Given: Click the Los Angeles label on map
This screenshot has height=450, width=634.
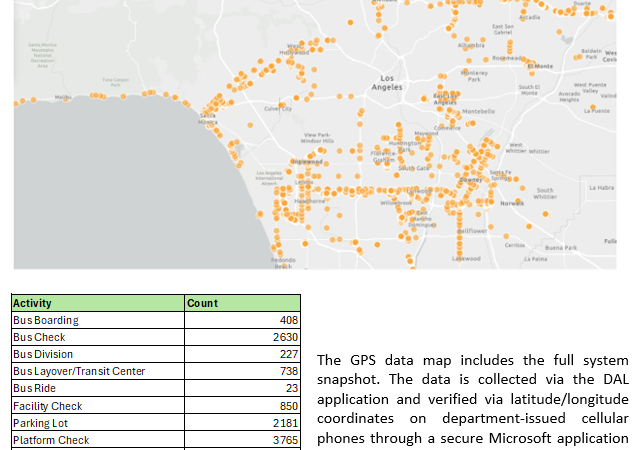Looking at the screenshot, I should pyautogui.click(x=387, y=83).
